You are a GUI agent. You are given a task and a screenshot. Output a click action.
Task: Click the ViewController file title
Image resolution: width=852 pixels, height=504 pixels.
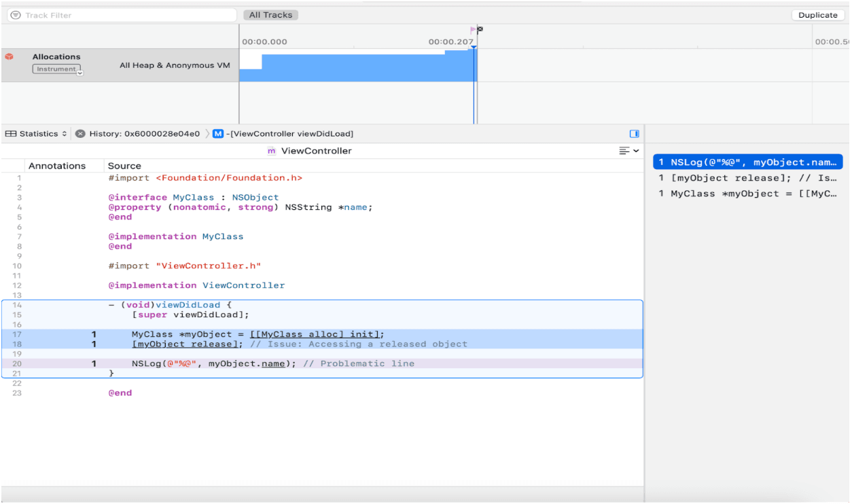[x=317, y=151]
